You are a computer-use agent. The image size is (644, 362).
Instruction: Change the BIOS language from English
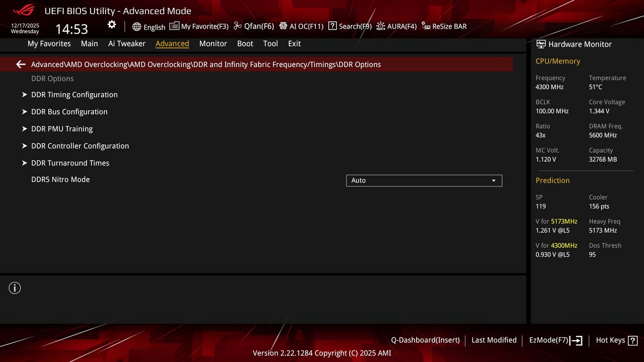coord(149,26)
